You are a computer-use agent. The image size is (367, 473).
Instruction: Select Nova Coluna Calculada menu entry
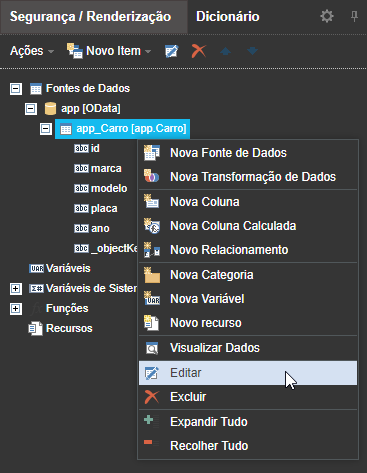click(x=248, y=226)
